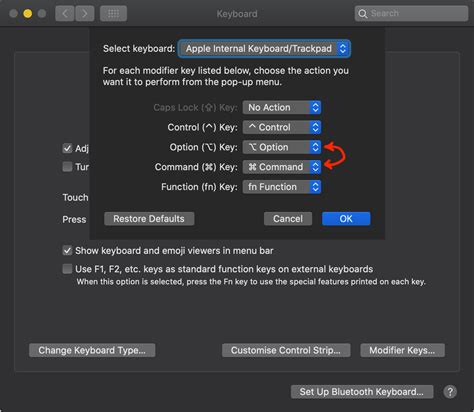The image size is (474, 412).
Task: Minimize the window with the yellow button
Action: coord(28,14)
